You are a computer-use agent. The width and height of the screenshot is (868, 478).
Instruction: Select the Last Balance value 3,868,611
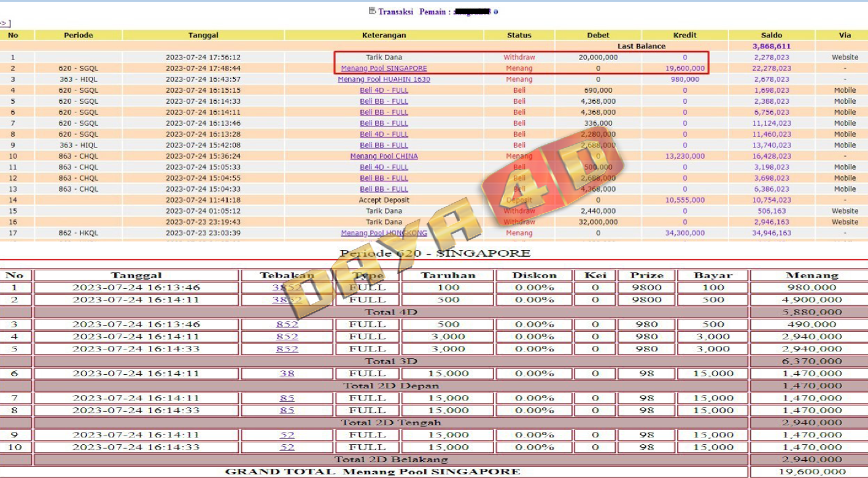coord(771,46)
